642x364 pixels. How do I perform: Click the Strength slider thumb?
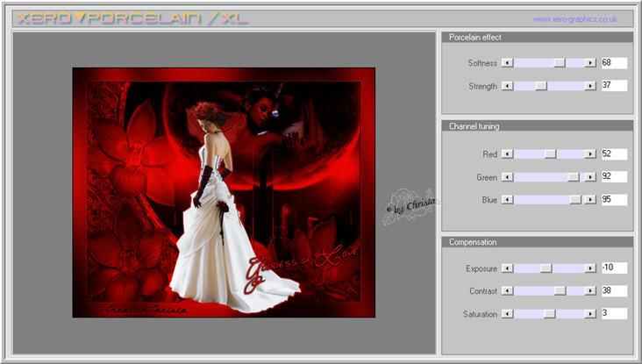(541, 86)
